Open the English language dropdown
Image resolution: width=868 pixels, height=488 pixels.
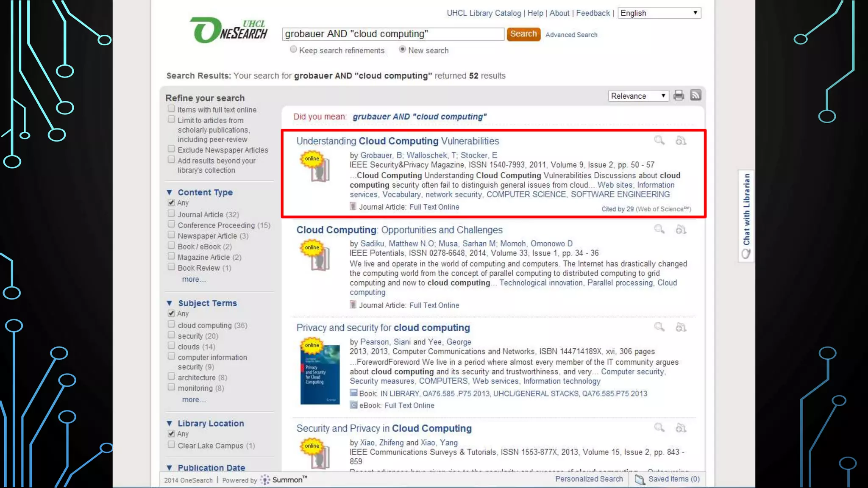659,13
